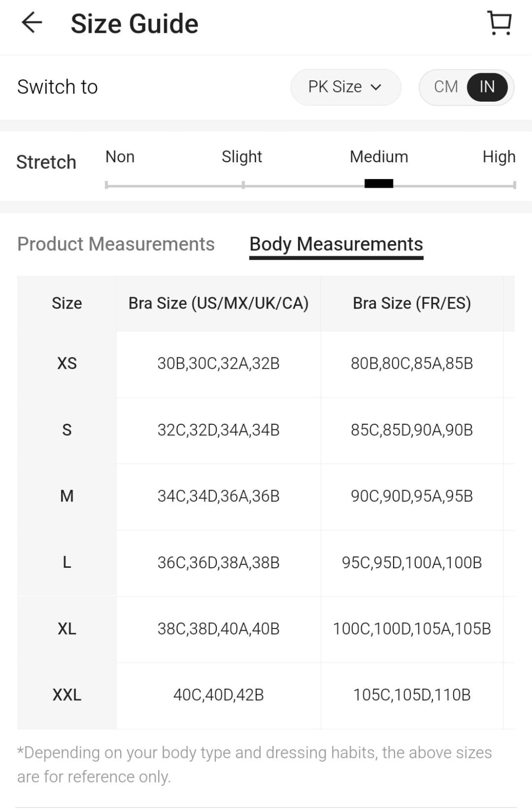Screen dimensions: 532x809
Task: Select the IN unit option
Action: click(x=487, y=87)
